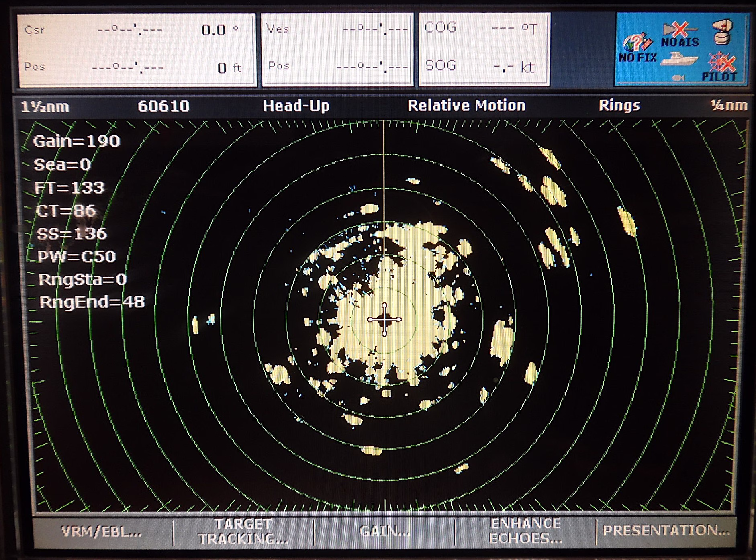Select the PW=C50 readout
756x560 pixels.
tap(77, 256)
